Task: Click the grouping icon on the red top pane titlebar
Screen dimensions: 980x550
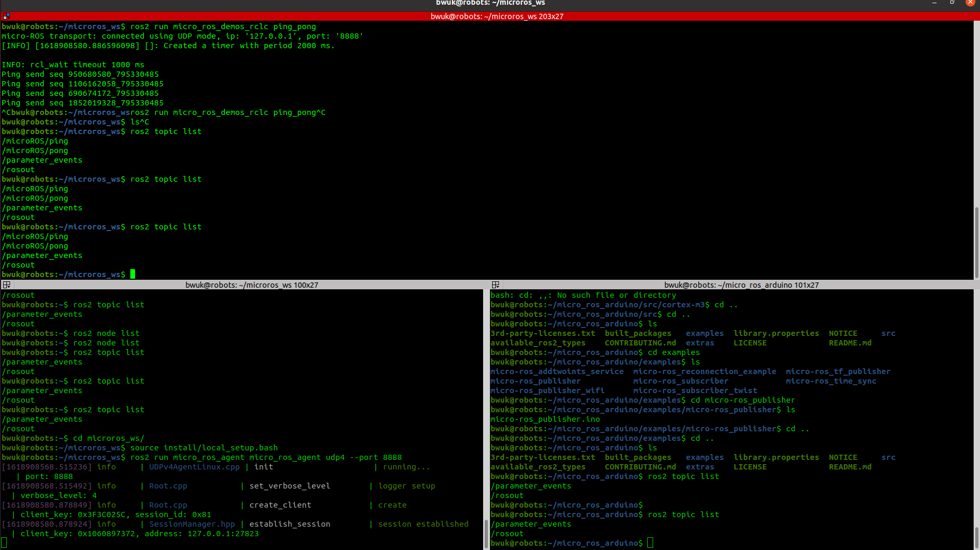Action: point(5,16)
